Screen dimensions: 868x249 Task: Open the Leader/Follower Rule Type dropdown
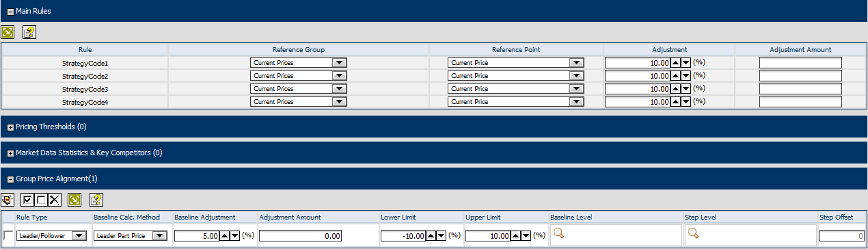pos(78,236)
